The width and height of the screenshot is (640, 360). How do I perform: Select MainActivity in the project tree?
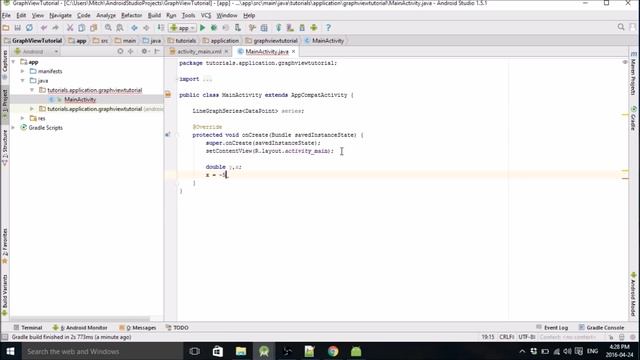[80, 100]
